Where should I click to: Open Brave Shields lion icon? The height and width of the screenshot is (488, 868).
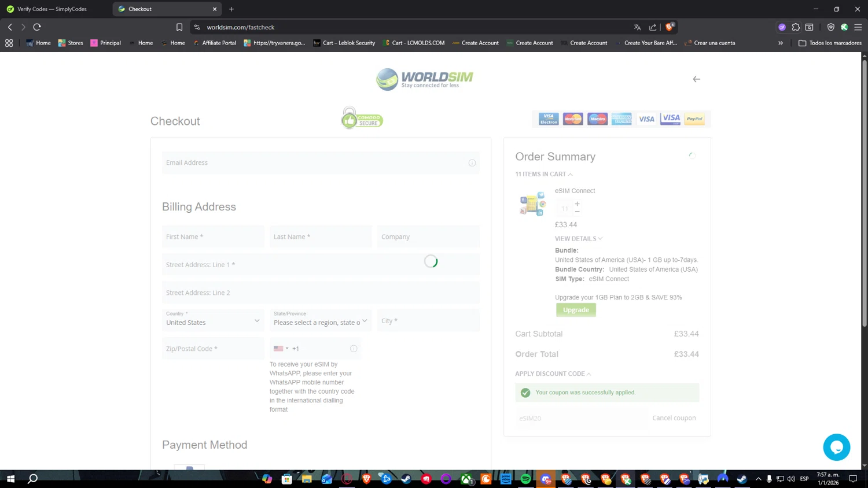pos(670,27)
